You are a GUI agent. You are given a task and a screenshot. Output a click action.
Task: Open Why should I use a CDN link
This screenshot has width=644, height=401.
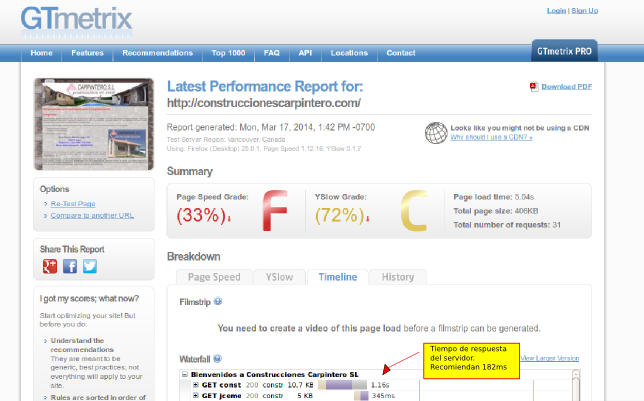click(x=491, y=137)
